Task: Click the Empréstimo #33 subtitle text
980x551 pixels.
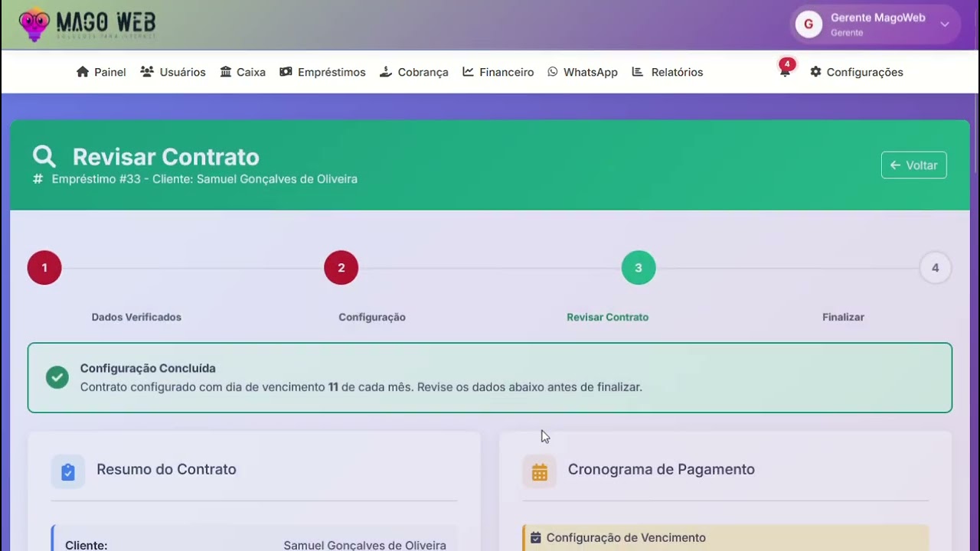Action: point(204,179)
